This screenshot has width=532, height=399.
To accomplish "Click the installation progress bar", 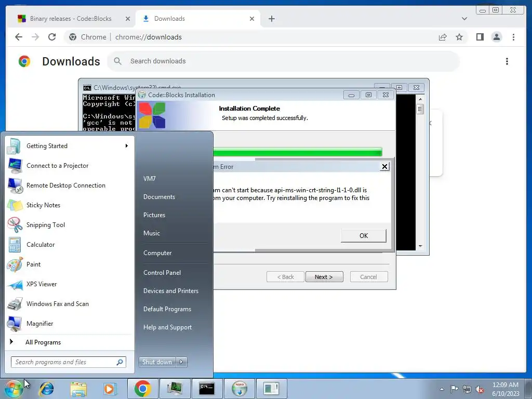I will (298, 152).
